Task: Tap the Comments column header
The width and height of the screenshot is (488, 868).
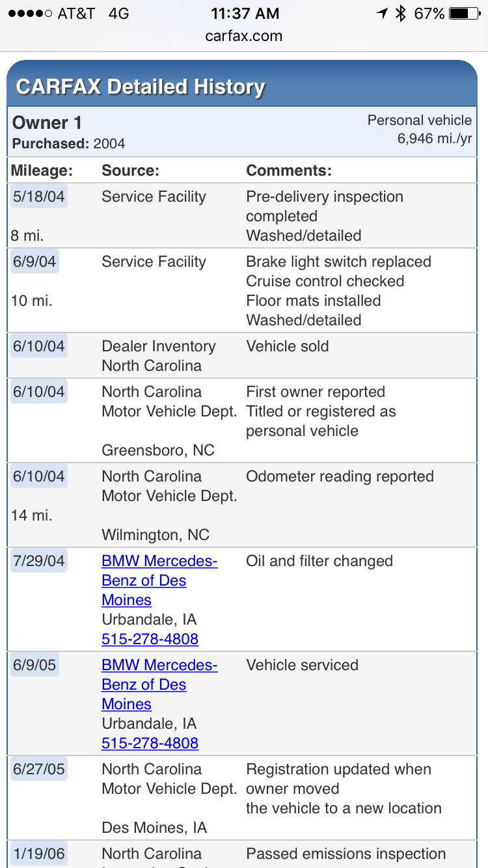Action: click(289, 170)
